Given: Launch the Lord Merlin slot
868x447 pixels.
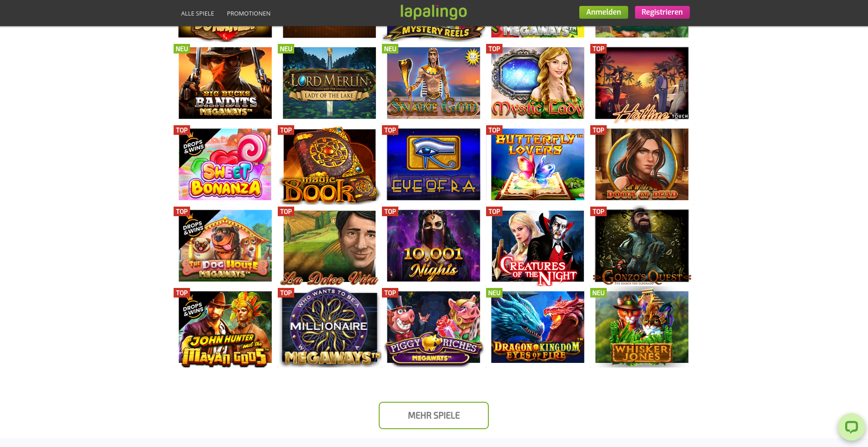Looking at the screenshot, I should point(329,83).
